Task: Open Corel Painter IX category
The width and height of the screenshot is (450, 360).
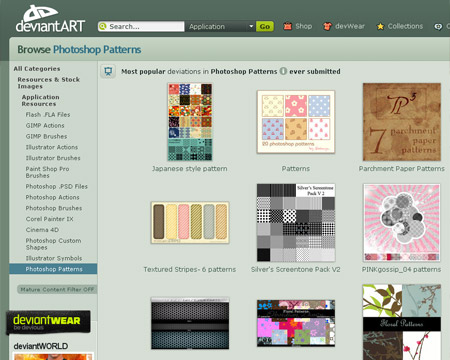Action: 49,219
